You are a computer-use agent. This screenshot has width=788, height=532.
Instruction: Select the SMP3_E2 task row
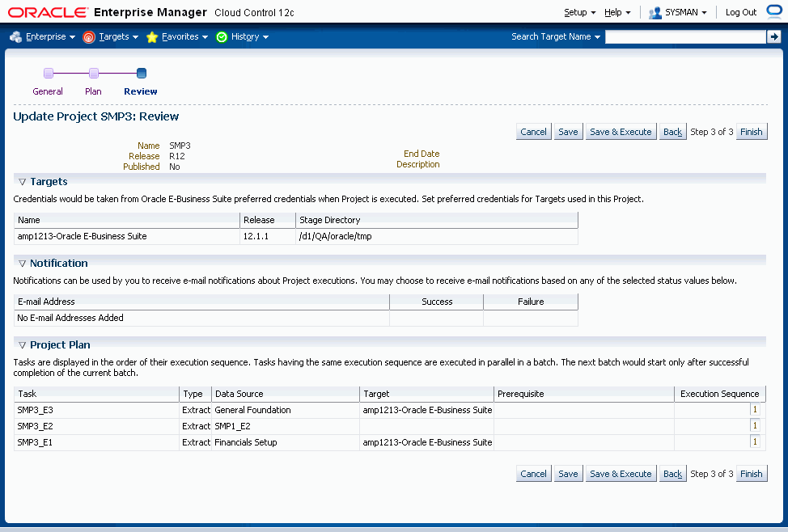tap(389, 426)
